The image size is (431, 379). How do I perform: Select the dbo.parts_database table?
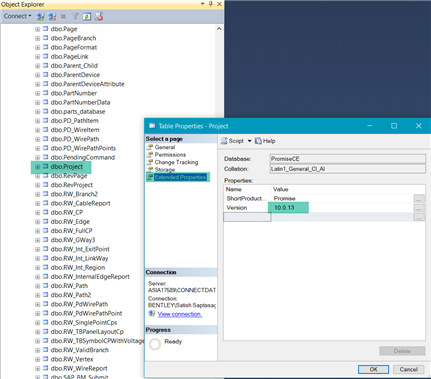click(x=78, y=112)
